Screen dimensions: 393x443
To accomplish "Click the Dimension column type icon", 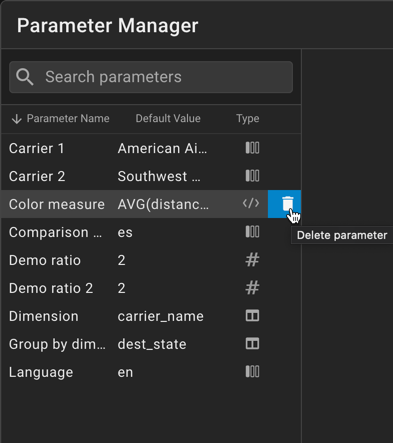I will click(x=252, y=316).
